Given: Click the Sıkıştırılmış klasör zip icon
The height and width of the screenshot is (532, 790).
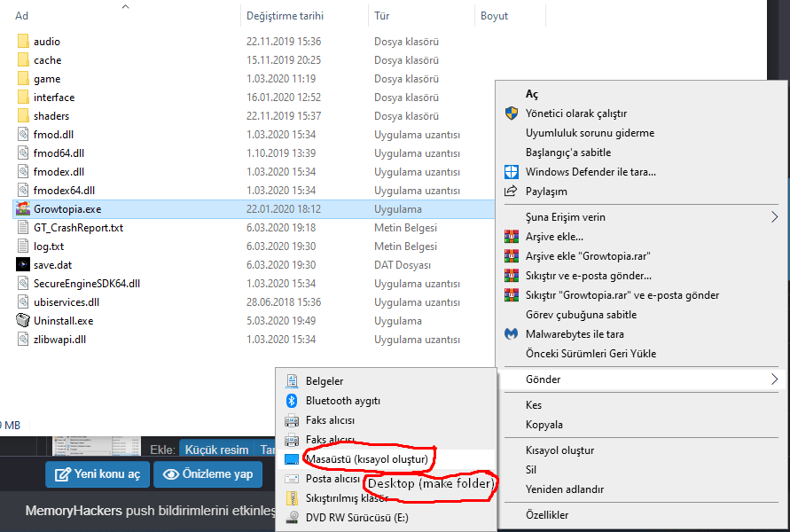Looking at the screenshot, I should (292, 498).
